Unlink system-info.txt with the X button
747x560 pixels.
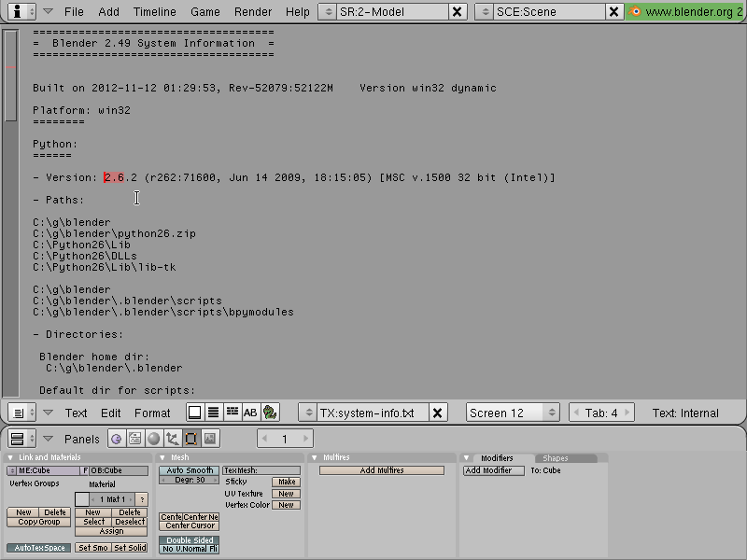[x=437, y=413]
